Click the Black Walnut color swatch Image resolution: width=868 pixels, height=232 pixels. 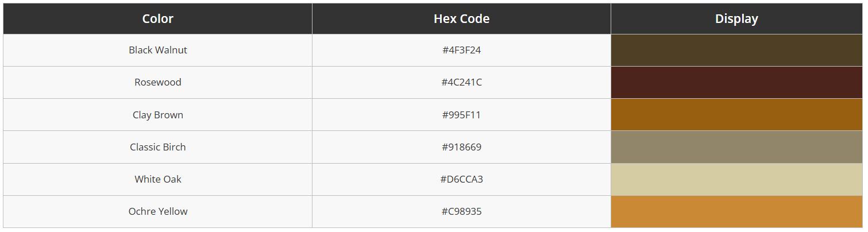(736, 50)
